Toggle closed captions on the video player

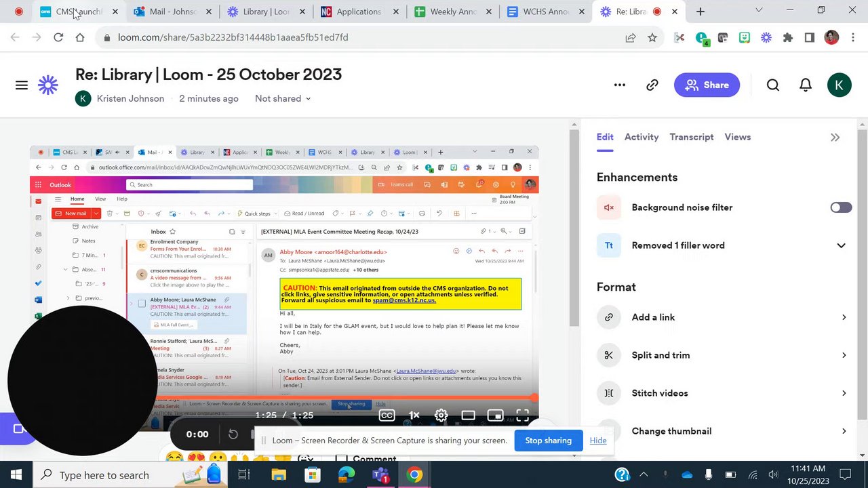coord(387,415)
